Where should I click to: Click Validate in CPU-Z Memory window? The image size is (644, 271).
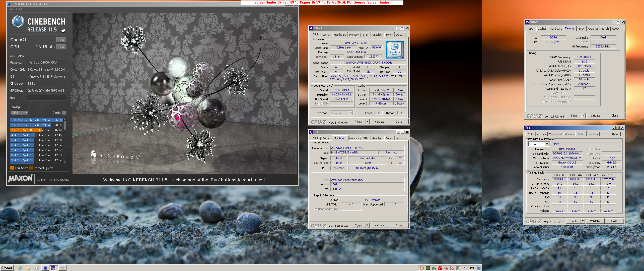tap(595, 116)
